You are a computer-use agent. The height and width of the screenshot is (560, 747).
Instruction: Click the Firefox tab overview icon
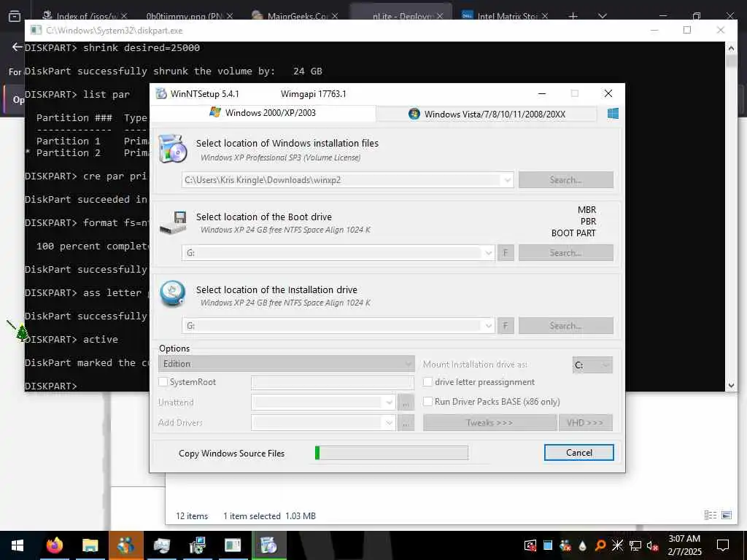15,16
